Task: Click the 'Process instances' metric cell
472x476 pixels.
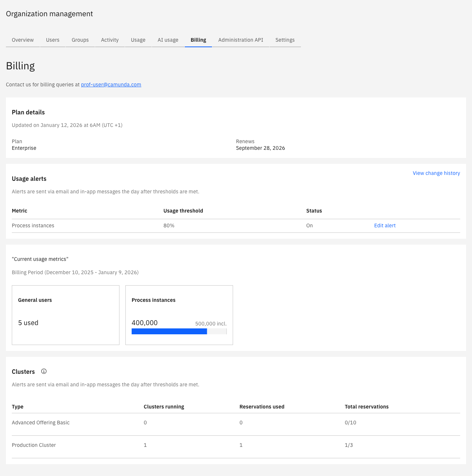Action: pyautogui.click(x=33, y=225)
